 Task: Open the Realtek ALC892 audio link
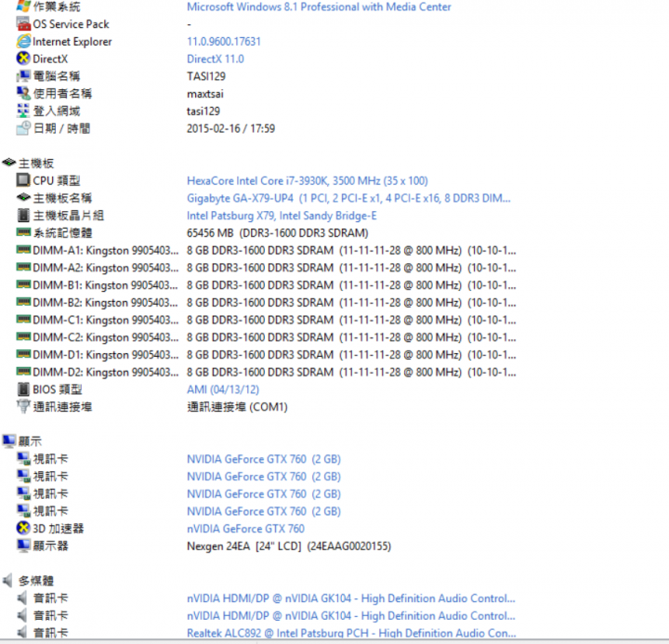tap(351, 633)
